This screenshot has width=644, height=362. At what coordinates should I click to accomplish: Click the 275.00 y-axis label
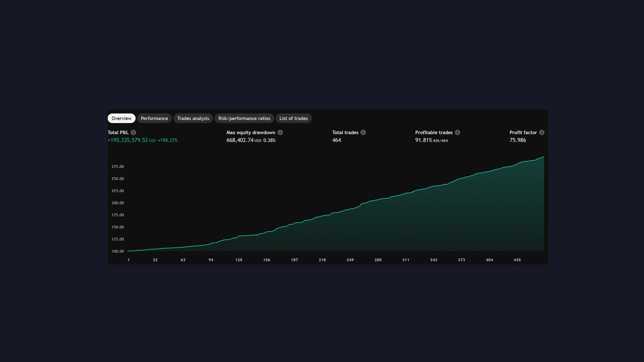118,167
